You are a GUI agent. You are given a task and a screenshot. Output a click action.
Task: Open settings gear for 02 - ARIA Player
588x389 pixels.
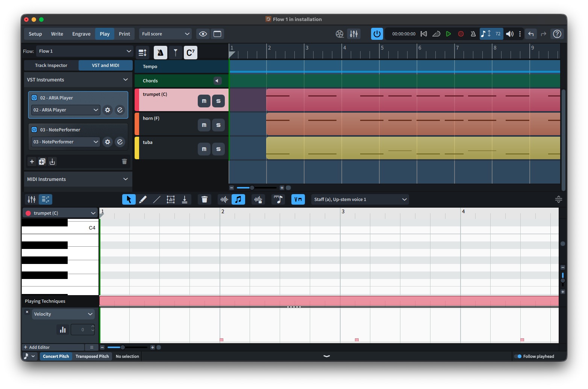point(108,110)
